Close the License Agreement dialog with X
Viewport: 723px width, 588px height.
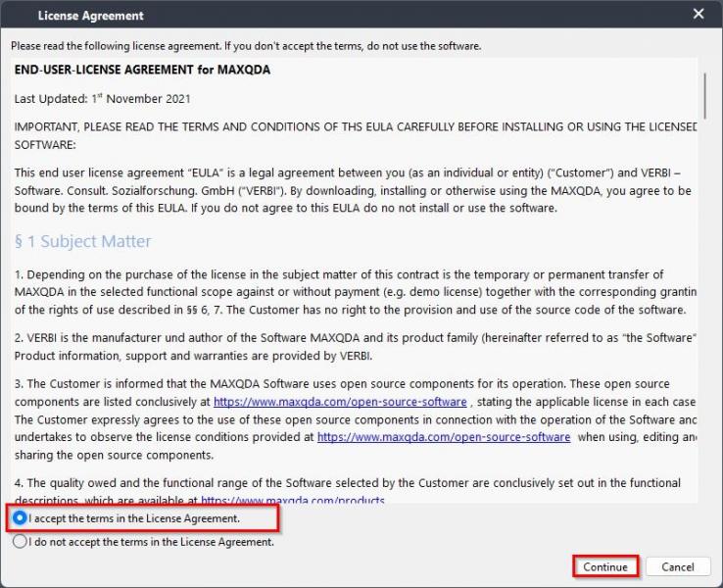click(x=698, y=15)
